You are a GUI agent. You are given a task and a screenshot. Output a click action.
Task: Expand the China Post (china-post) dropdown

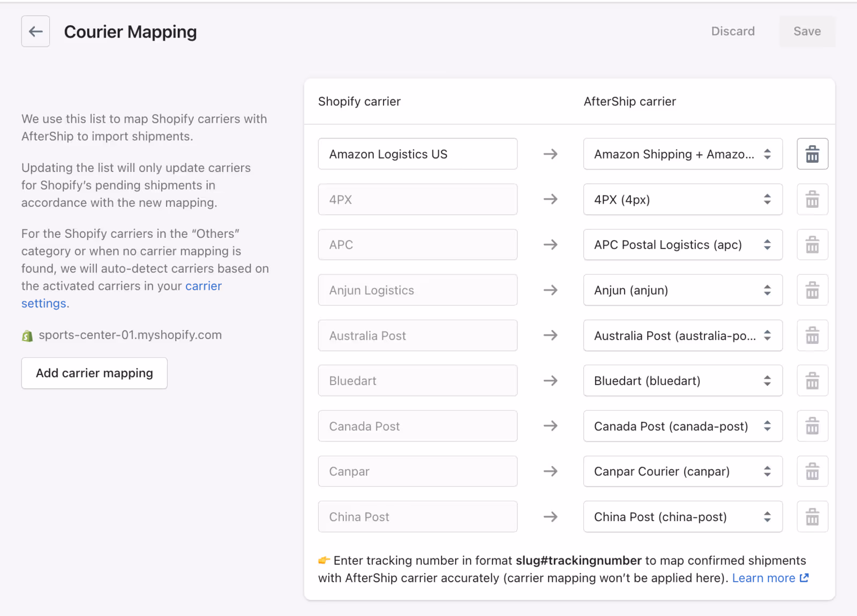coord(682,517)
